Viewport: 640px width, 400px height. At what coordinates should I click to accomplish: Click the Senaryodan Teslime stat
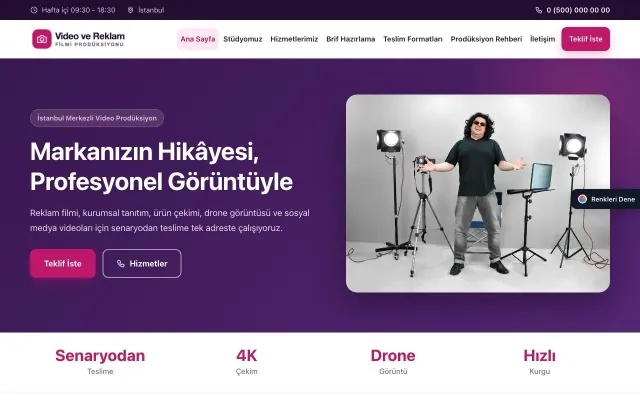(x=100, y=361)
